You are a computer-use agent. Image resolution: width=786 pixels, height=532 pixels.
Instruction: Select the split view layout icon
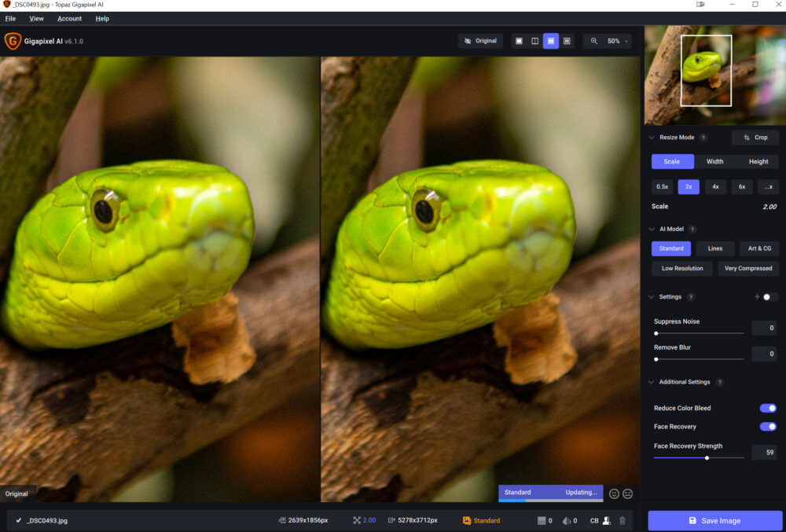coord(534,41)
